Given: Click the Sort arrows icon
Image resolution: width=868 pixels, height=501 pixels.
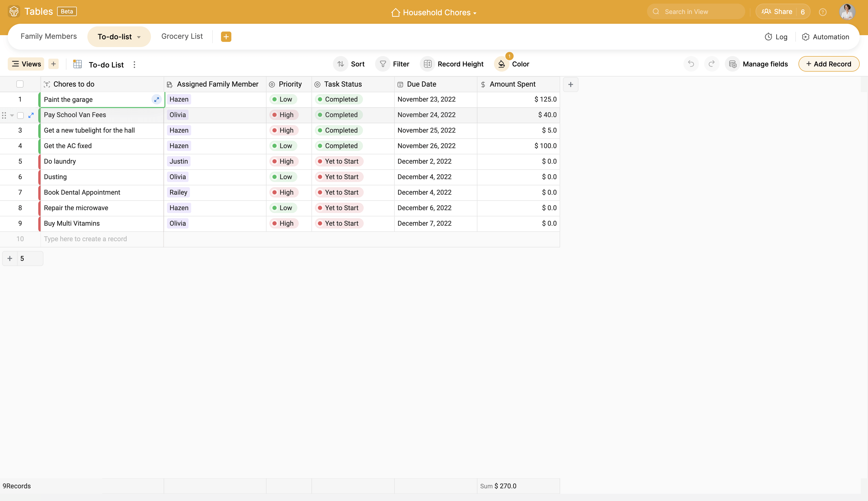Looking at the screenshot, I should [340, 64].
